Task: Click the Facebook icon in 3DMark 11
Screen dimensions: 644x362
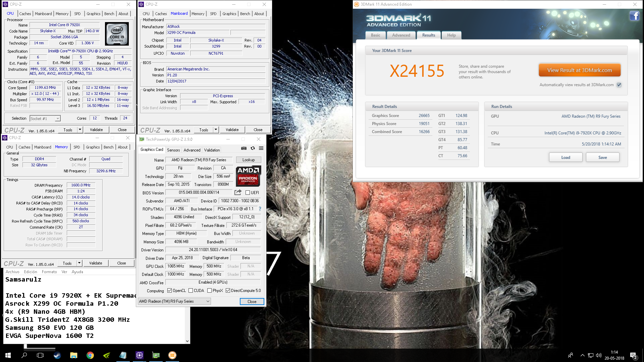Action: pos(634,16)
